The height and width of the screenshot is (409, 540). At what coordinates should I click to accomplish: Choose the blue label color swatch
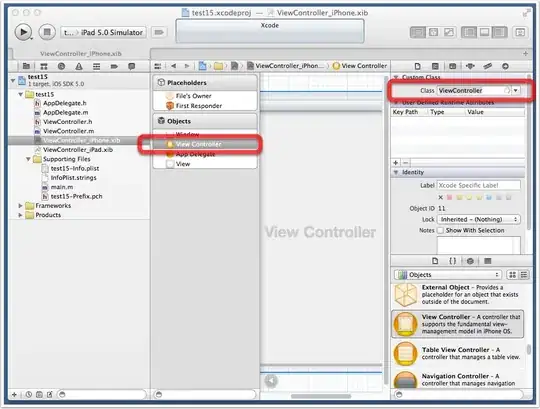[489, 197]
